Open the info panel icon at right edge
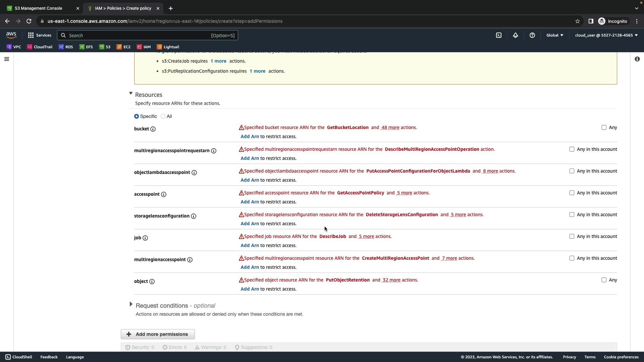Screen dimensions: 644x362 (x=637, y=59)
